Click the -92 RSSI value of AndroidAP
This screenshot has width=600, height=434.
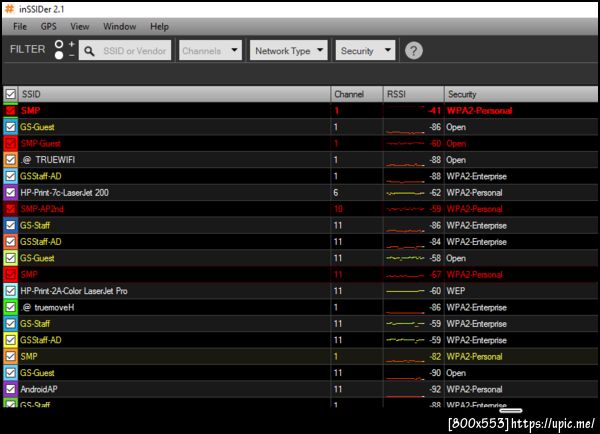click(x=435, y=389)
